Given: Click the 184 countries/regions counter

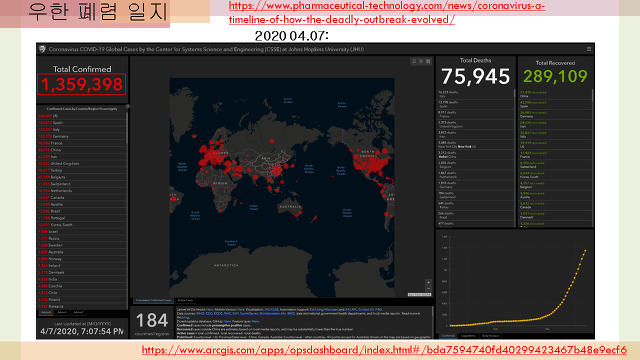Looking at the screenshot, I should [x=152, y=323].
